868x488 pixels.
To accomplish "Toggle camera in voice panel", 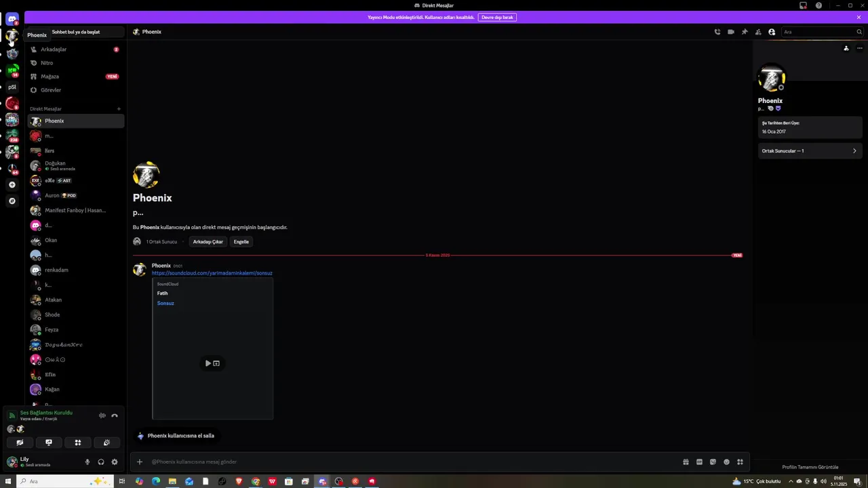I will point(20,443).
